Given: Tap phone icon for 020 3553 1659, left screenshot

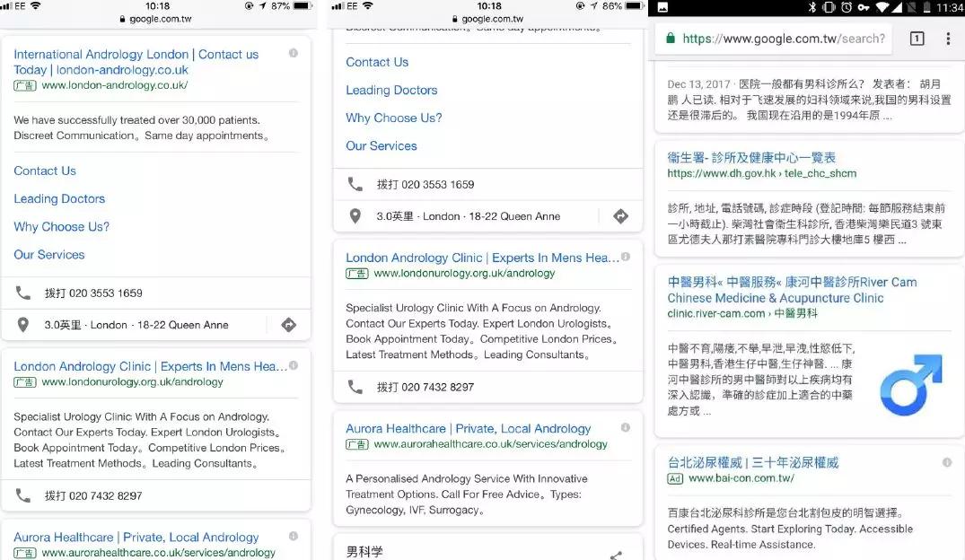Looking at the screenshot, I should tap(22, 293).
